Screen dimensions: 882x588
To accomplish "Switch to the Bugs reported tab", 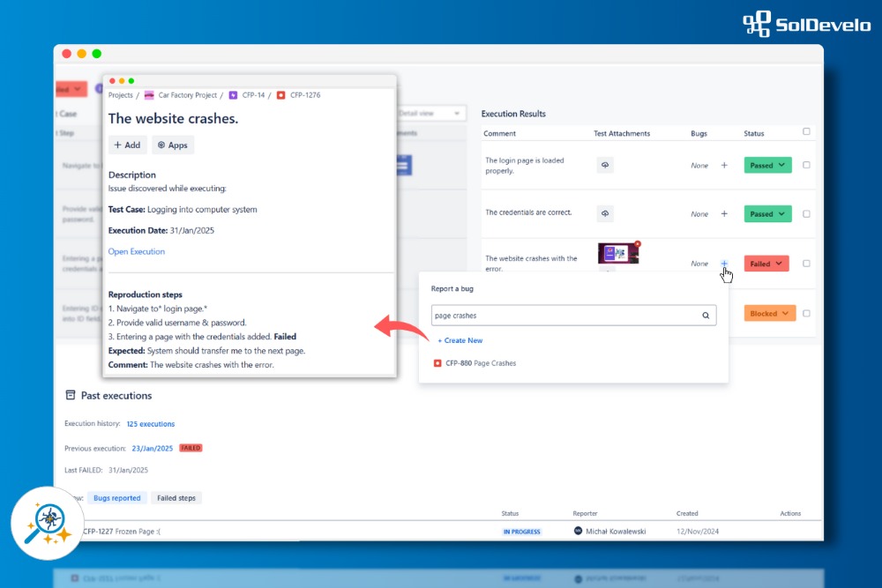I will [x=116, y=497].
